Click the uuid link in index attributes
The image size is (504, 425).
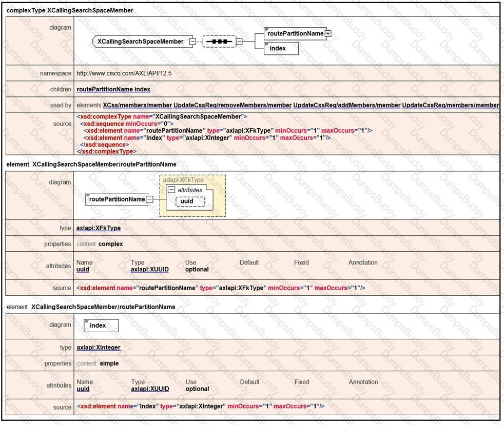click(x=83, y=389)
